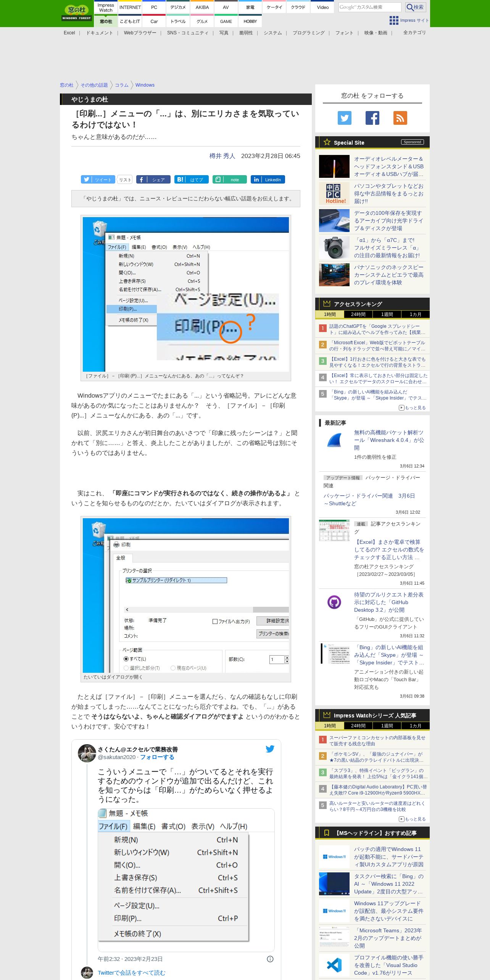
Task: Open the Facebook follow icon
Action: click(372, 118)
